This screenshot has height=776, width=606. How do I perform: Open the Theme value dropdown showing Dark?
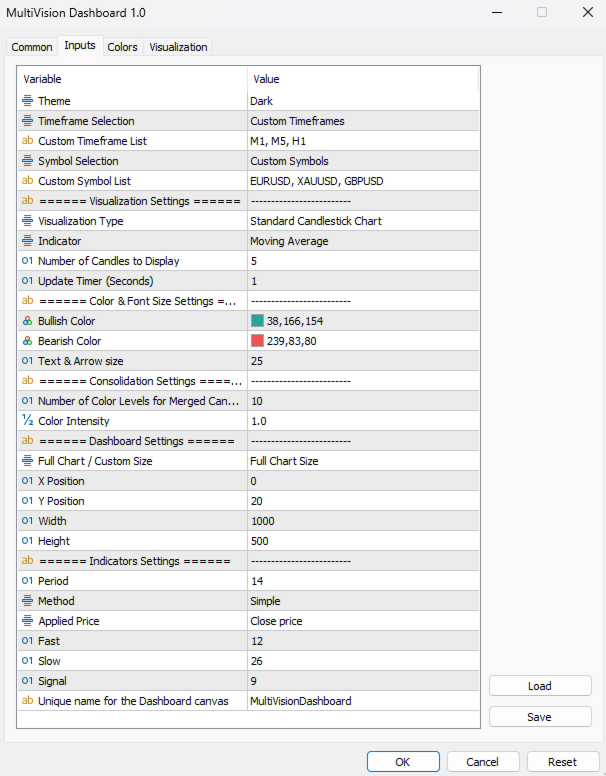coord(362,101)
